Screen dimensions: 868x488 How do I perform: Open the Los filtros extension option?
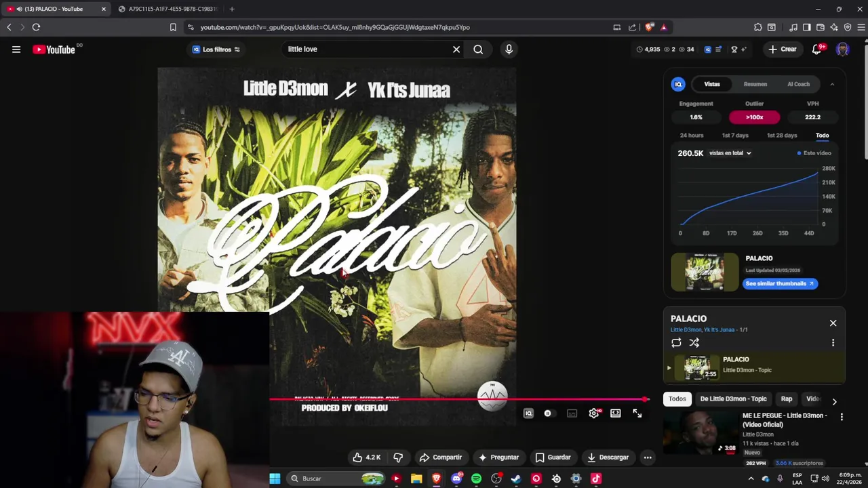tap(216, 49)
